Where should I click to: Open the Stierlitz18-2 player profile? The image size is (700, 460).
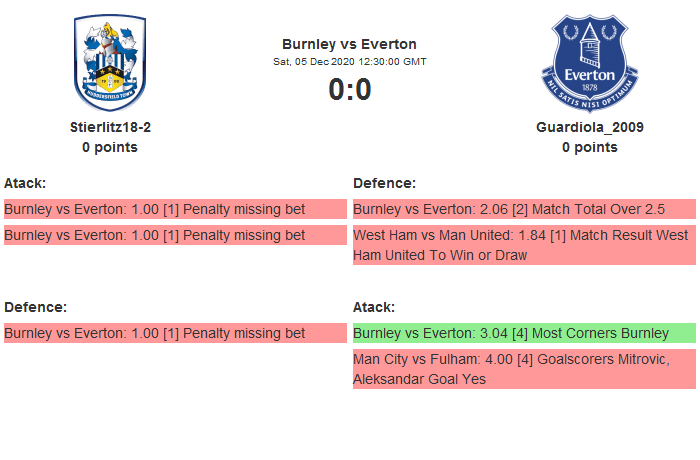(x=110, y=127)
